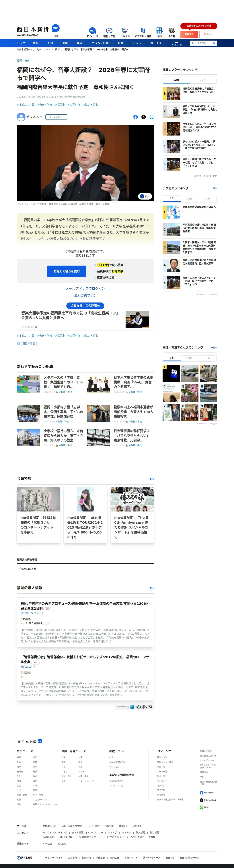Screen dimensions: 234x868
Task: Select the 経済 menu item
Action: (x=80, y=43)
